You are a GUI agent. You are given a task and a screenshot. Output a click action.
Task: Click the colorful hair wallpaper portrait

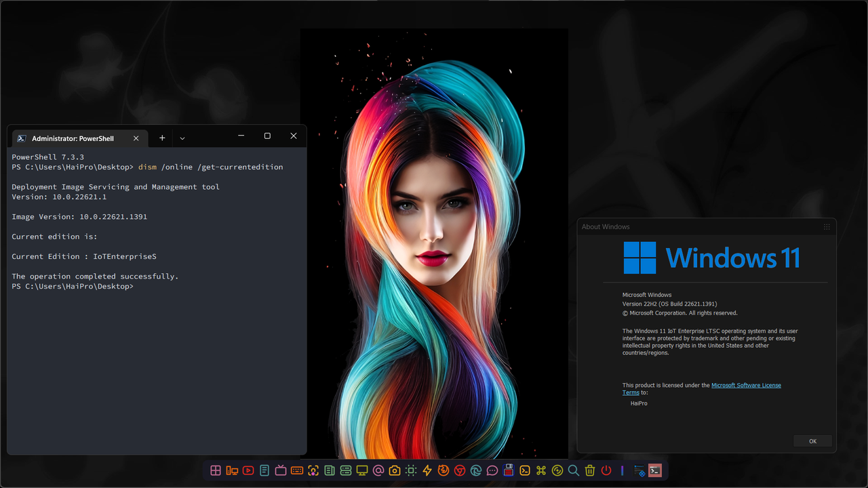[x=434, y=244]
